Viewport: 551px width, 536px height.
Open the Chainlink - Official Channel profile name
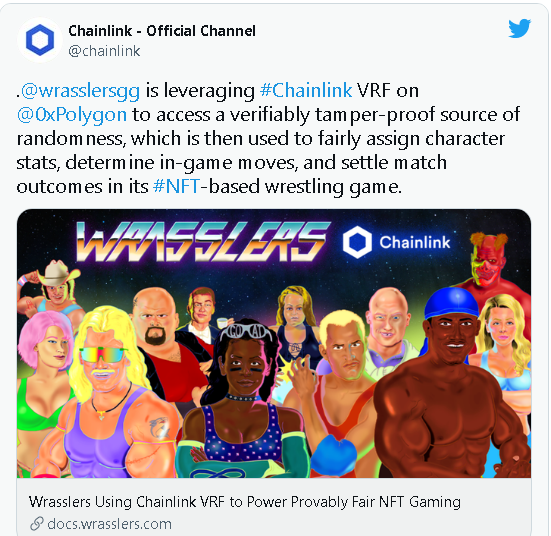(x=162, y=31)
